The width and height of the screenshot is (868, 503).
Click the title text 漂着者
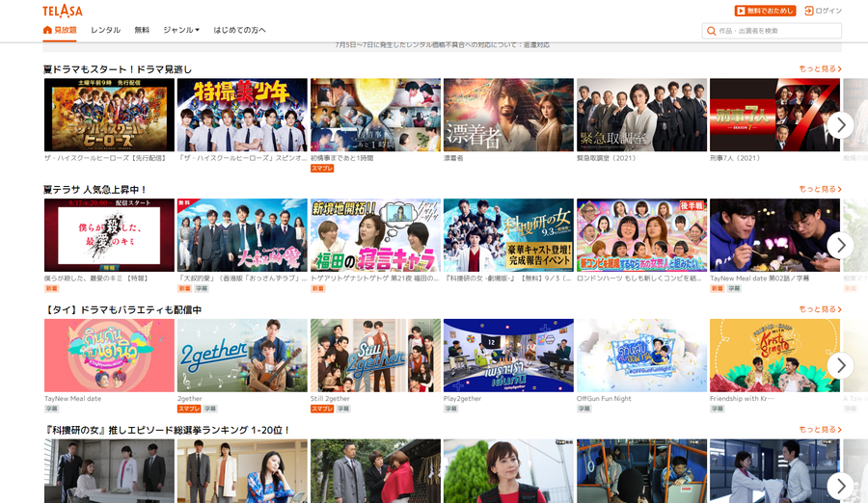pos(453,158)
